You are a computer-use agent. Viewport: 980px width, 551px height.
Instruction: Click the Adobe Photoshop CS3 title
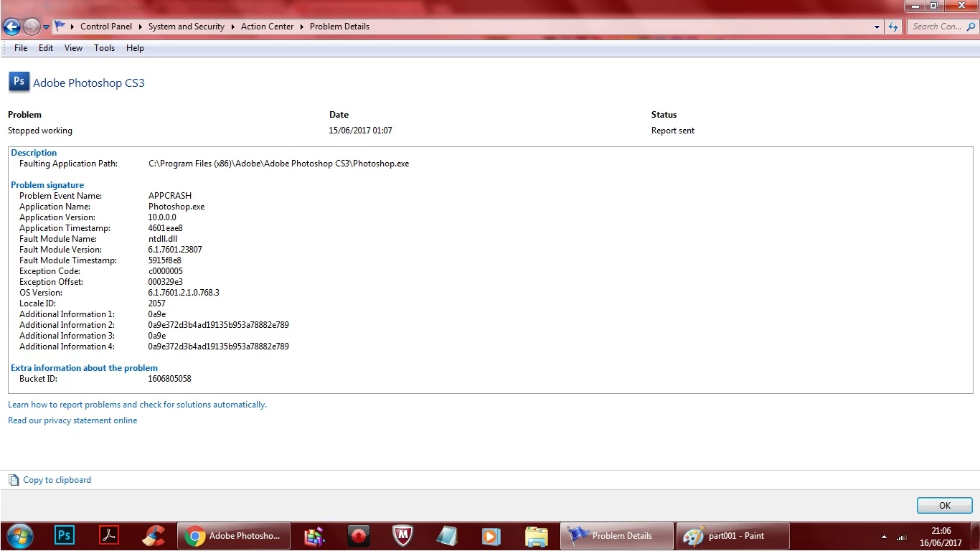(x=89, y=83)
